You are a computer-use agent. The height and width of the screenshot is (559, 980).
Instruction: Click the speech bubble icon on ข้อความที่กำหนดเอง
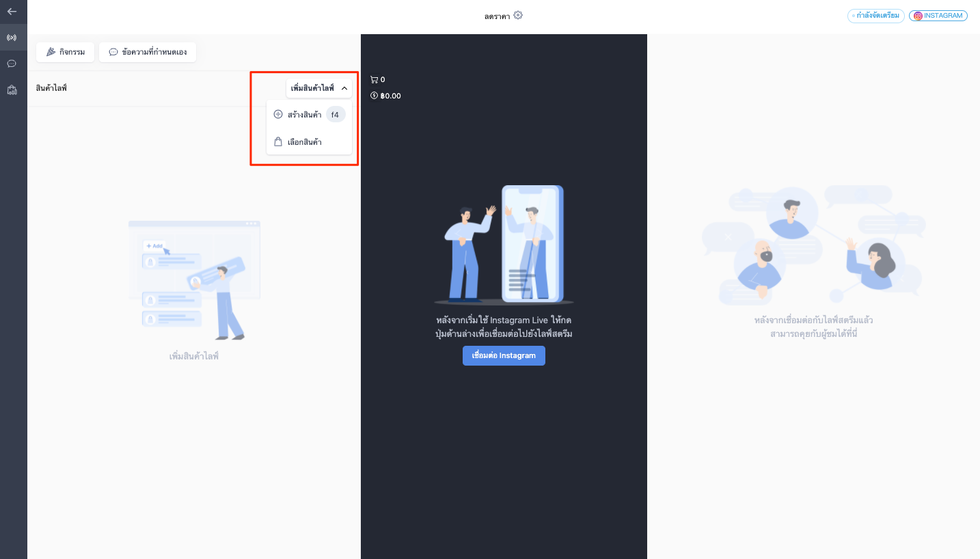tap(113, 52)
